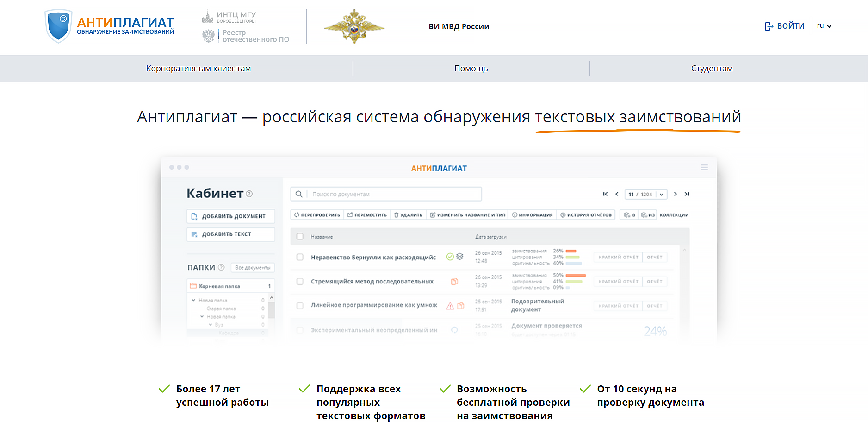Go to next page arrow icon
This screenshot has height=422, width=868.
click(x=676, y=194)
